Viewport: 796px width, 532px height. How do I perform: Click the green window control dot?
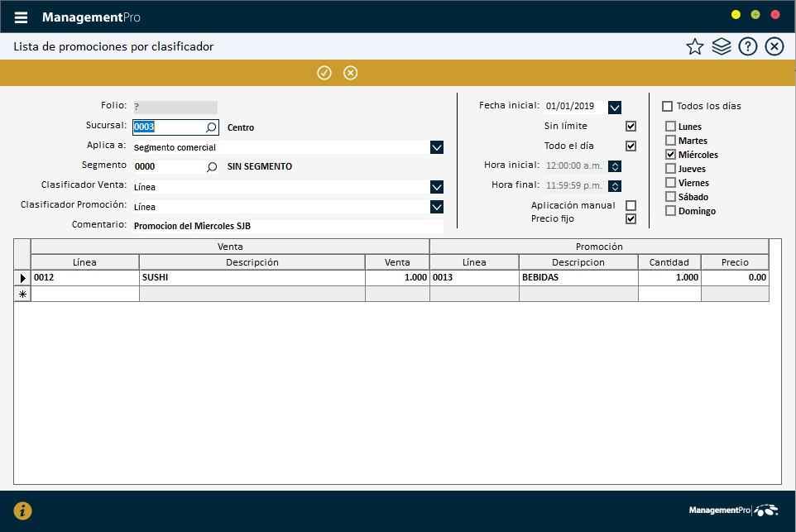755,15
